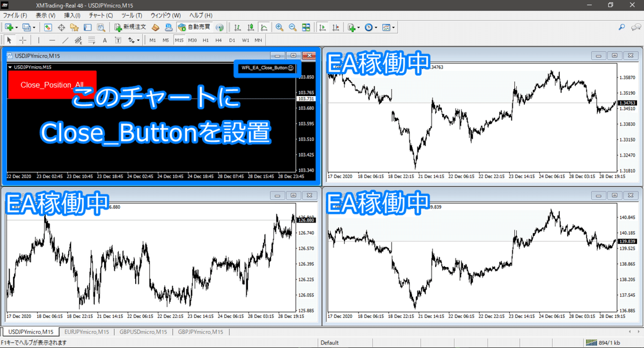Image resolution: width=644 pixels, height=348 pixels.
Task: Zoom in on the chart
Action: pos(279,27)
